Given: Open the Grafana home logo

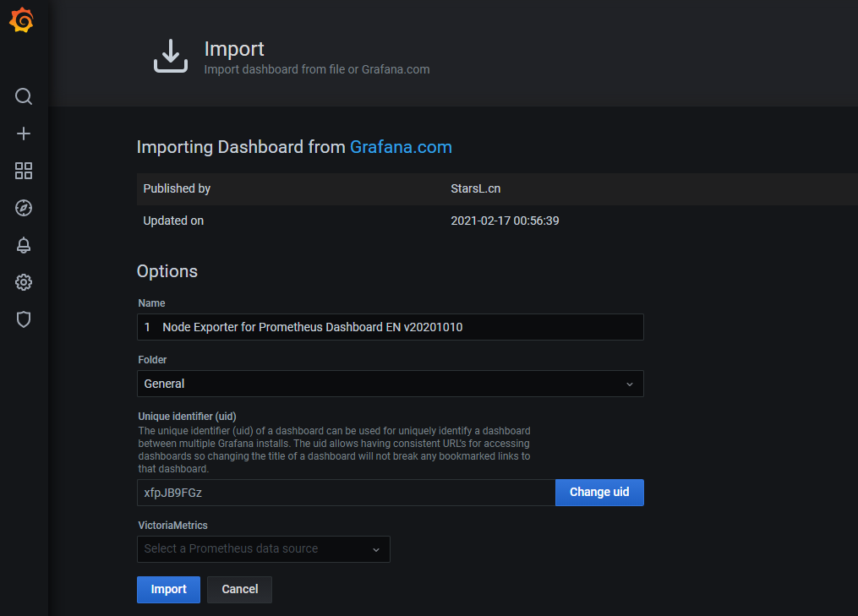Looking at the screenshot, I should pos(22,20).
